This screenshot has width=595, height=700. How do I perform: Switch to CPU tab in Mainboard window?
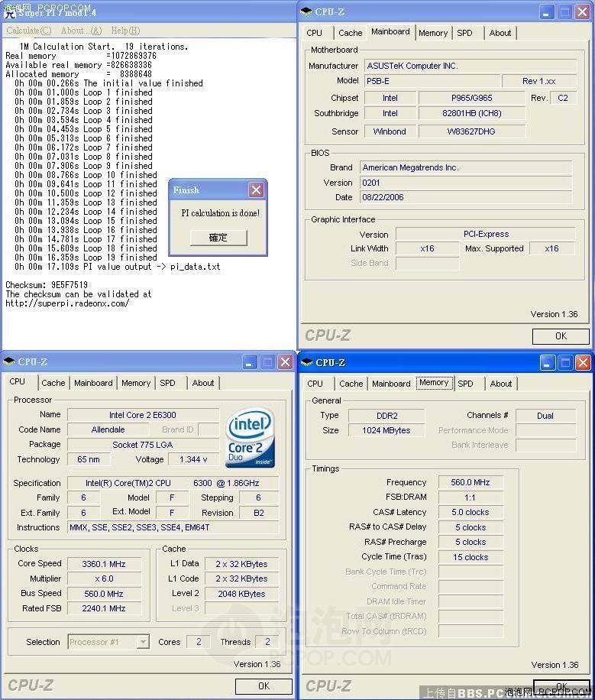(x=314, y=33)
